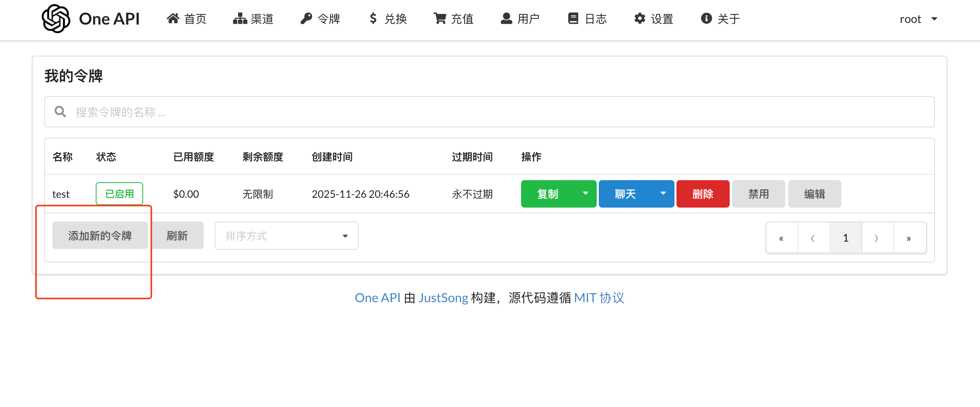Select the 令牌 key icon
This screenshot has width=980, height=407.
[306, 18]
